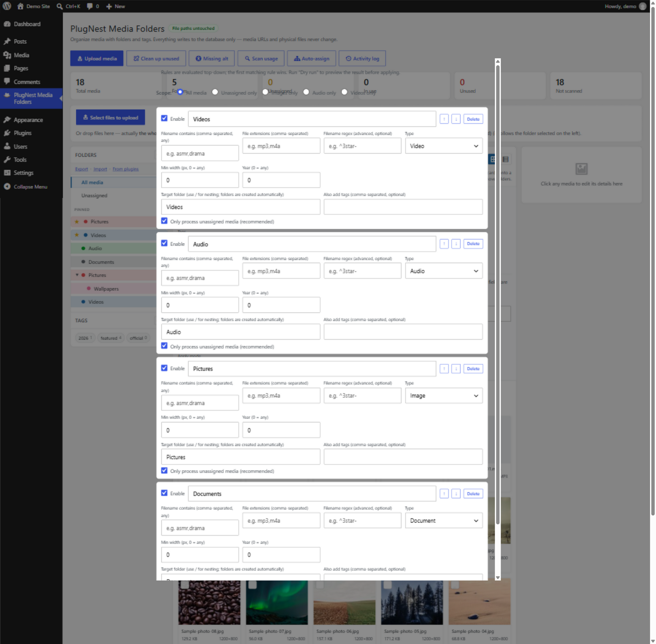Delete the Videos rule
This screenshot has width=656, height=644.
473,119
